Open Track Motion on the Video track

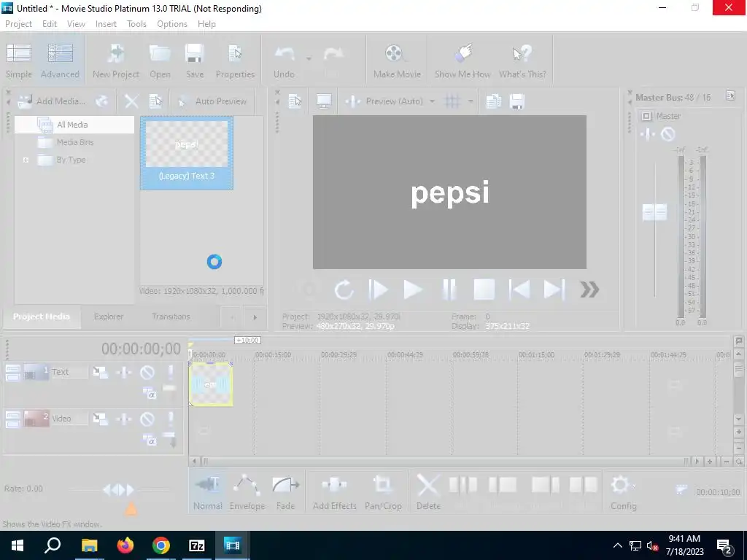tap(100, 419)
